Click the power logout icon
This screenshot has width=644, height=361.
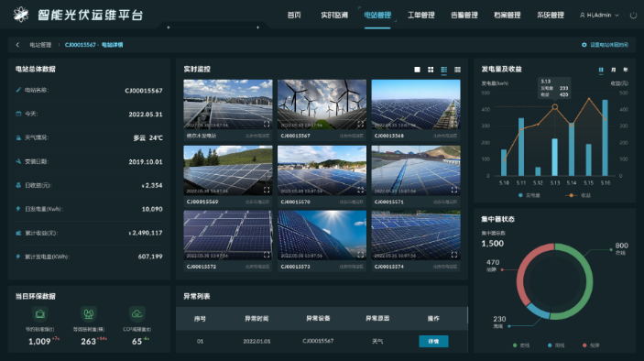tap(633, 16)
